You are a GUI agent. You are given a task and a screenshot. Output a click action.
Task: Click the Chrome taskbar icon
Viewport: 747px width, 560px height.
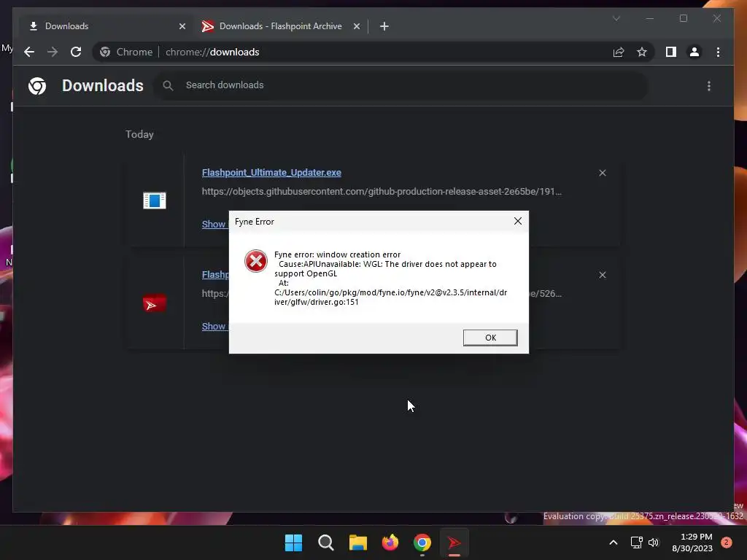click(x=422, y=542)
